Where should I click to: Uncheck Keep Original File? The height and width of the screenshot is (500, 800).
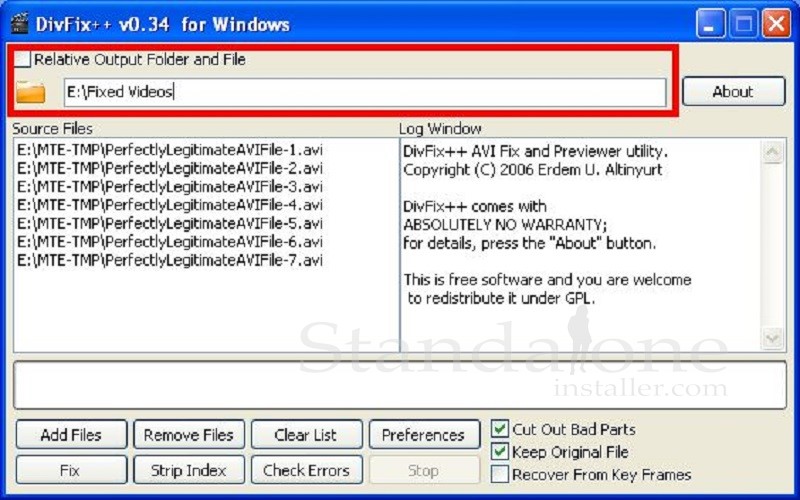(499, 452)
